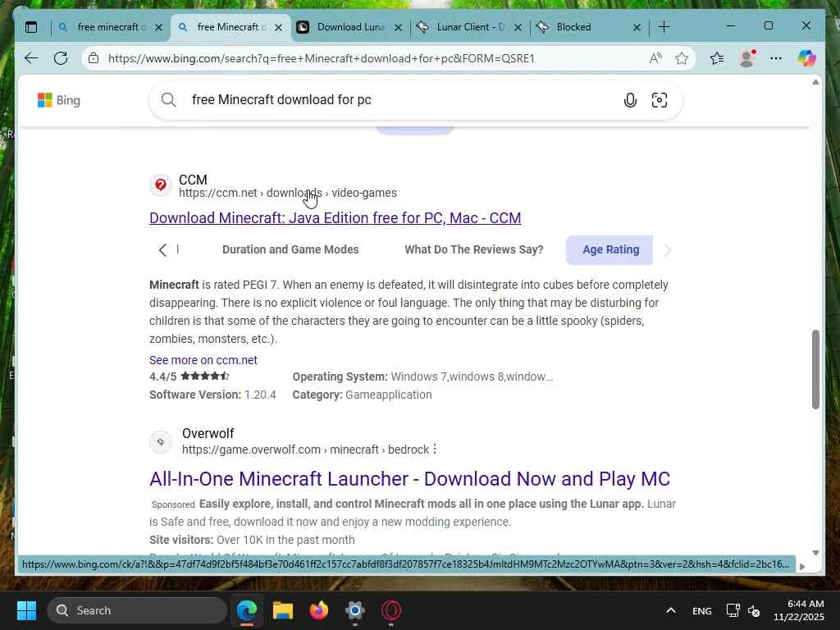
Task: Show next CCM snippet tabs with right chevron
Action: tap(667, 250)
